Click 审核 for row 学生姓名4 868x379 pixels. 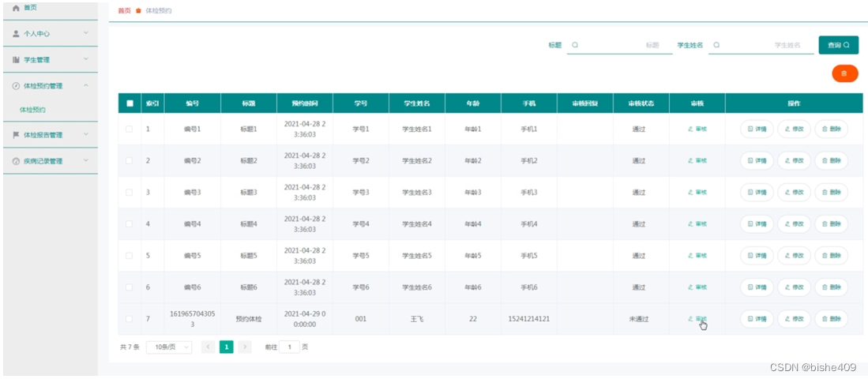point(697,223)
